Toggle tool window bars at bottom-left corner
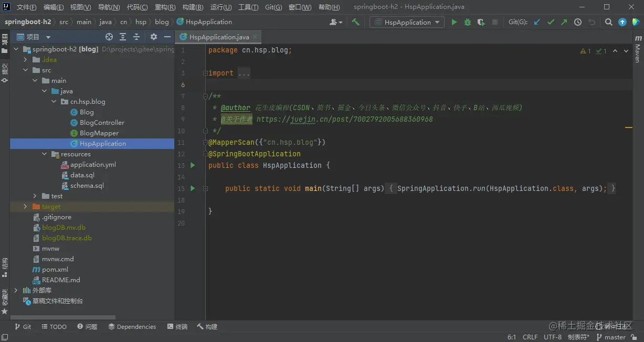 coord(4,337)
